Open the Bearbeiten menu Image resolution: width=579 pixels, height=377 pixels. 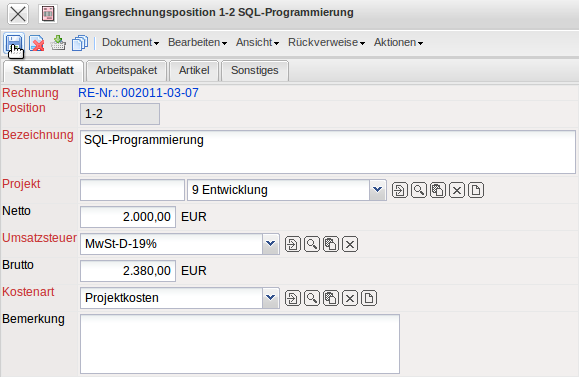[197, 42]
